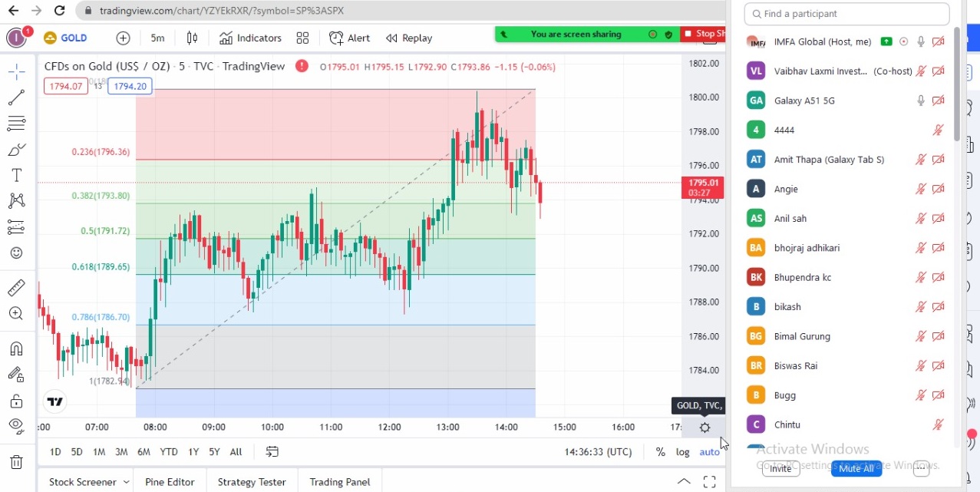Viewport: 980px width, 492px height.
Task: Click the GOLD symbol search
Action: 66,38
